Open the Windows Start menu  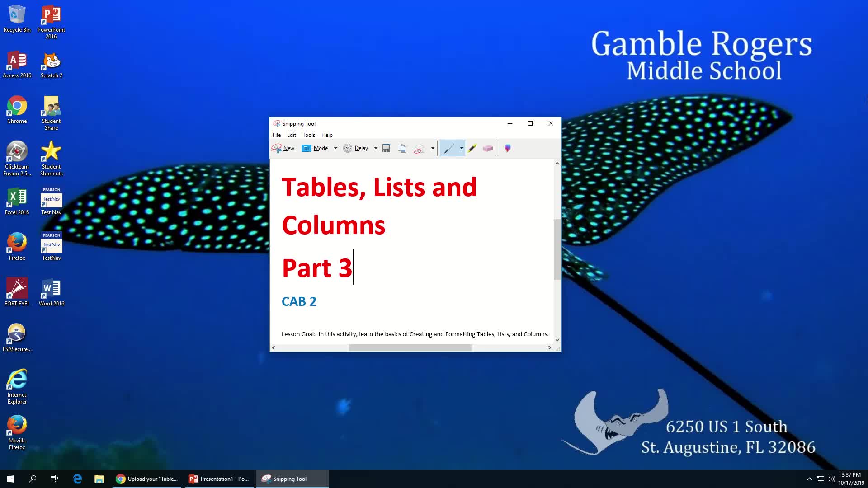[x=11, y=479]
